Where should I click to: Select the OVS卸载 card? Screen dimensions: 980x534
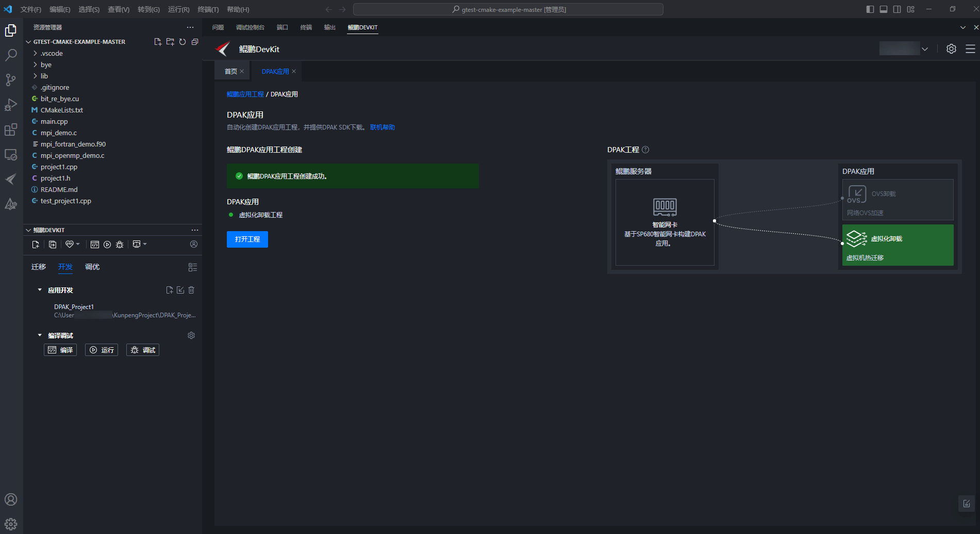pos(898,200)
